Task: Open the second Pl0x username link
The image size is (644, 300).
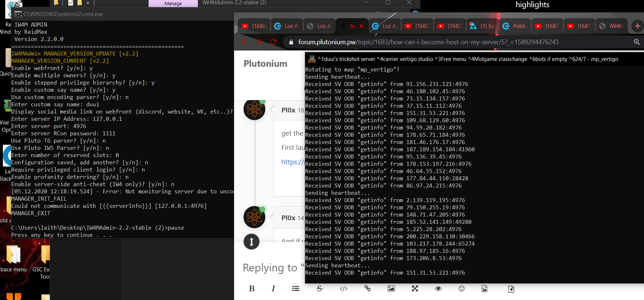Action: point(288,218)
